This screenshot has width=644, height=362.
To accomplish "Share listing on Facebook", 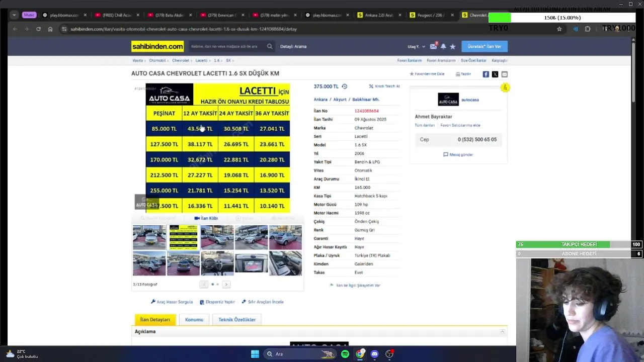I will (x=486, y=74).
